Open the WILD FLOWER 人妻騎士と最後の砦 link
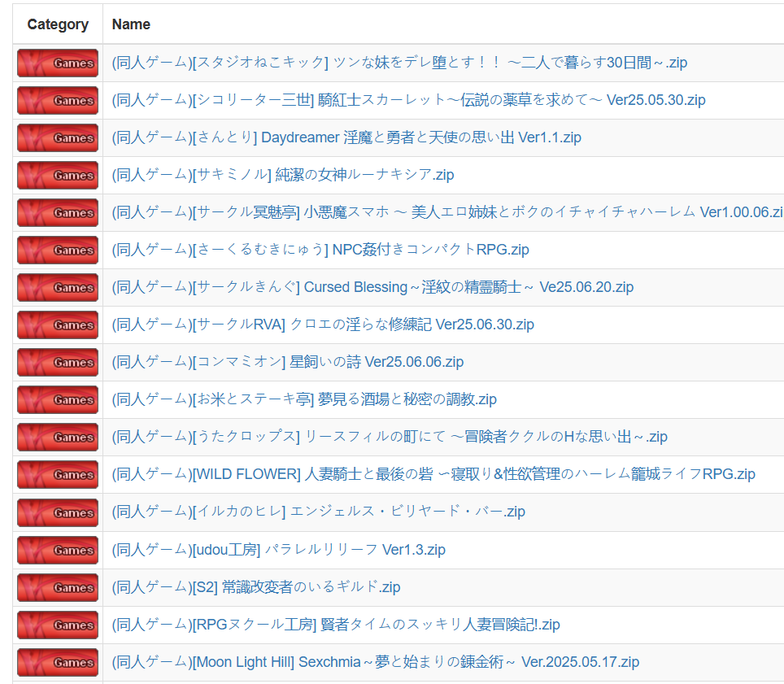 point(433,474)
